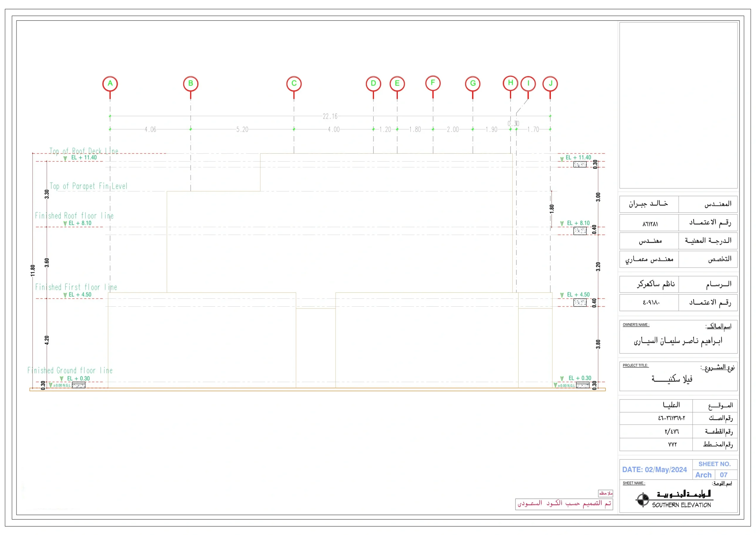Screen dimensions: 756x535
Task: Click left elevation marker triangle EL + 4.50
Action: click(65, 295)
